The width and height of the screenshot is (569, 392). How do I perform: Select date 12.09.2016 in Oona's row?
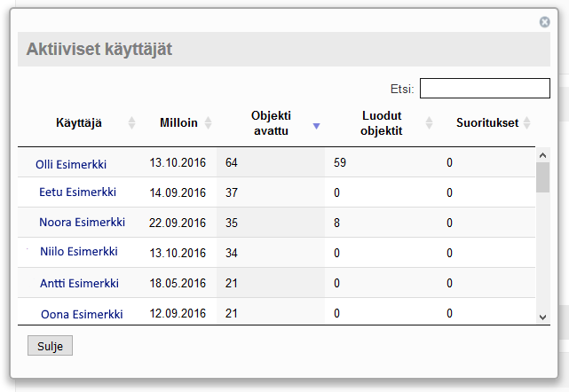click(x=178, y=313)
